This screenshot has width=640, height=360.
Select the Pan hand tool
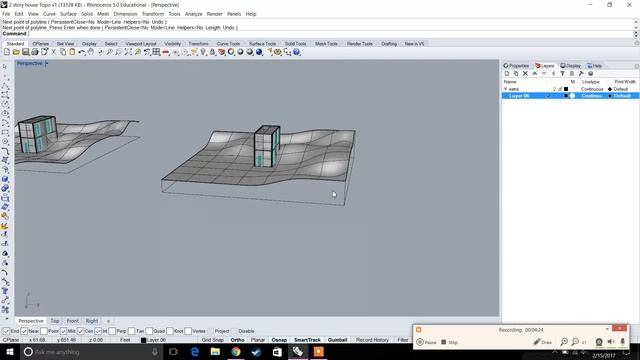click(x=91, y=52)
